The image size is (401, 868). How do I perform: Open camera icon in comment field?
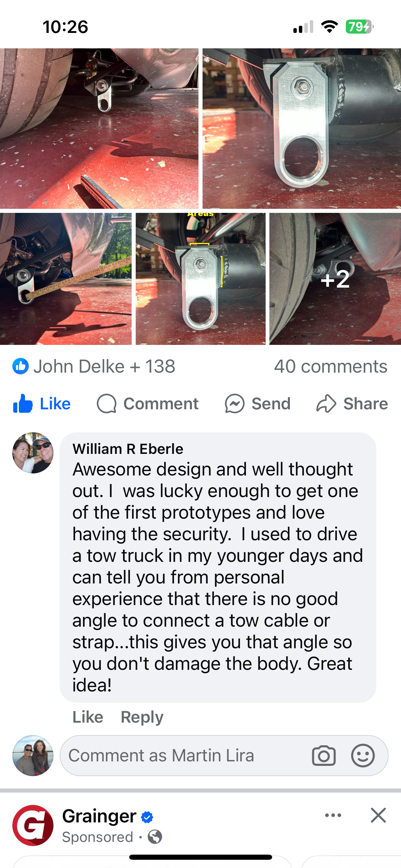point(324,756)
